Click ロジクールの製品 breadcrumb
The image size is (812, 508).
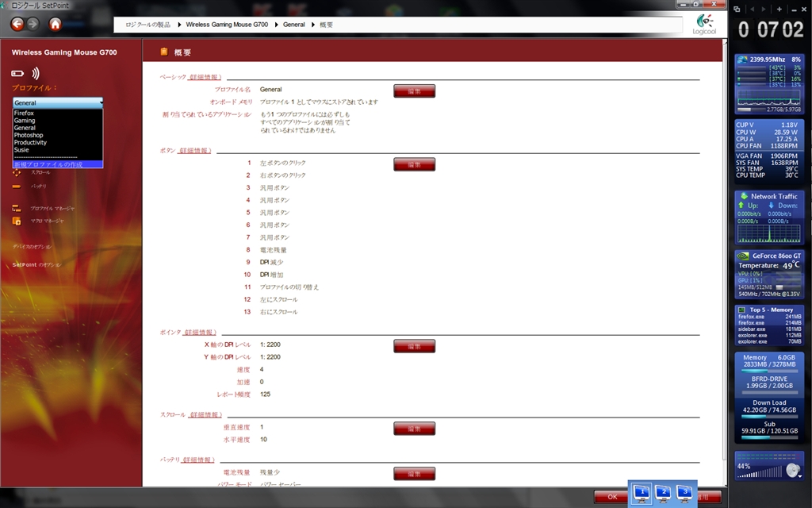click(x=147, y=25)
